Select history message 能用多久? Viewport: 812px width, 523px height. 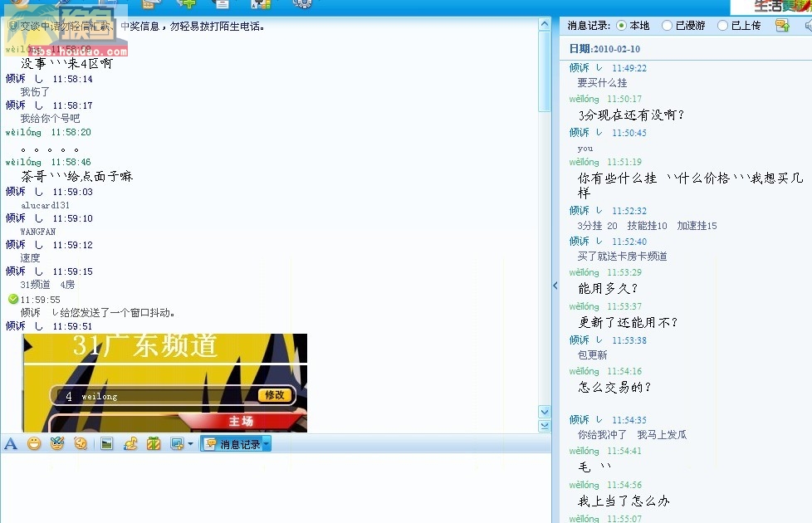point(608,288)
